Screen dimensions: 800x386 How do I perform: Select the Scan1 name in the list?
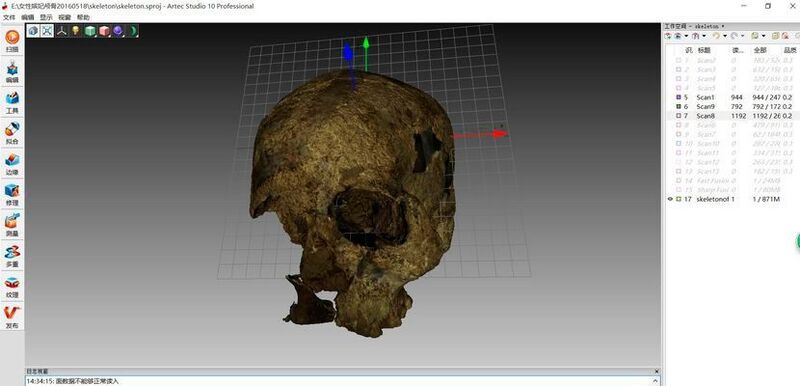pyautogui.click(x=706, y=97)
